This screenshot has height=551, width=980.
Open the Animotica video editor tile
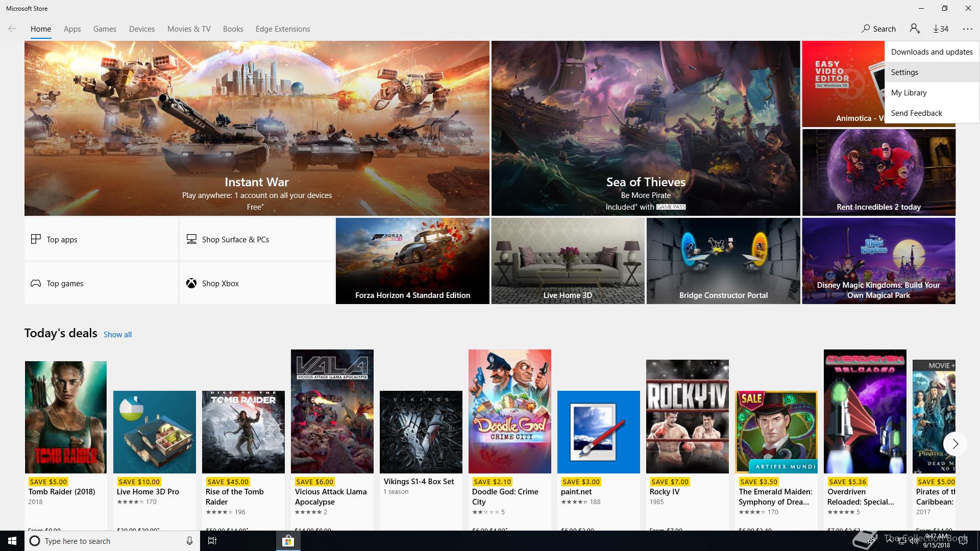843,84
